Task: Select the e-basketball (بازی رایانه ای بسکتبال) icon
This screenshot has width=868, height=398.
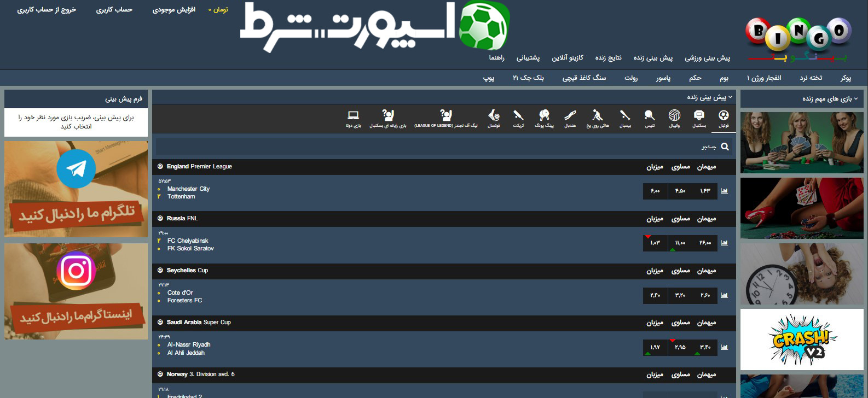Action: click(x=388, y=119)
